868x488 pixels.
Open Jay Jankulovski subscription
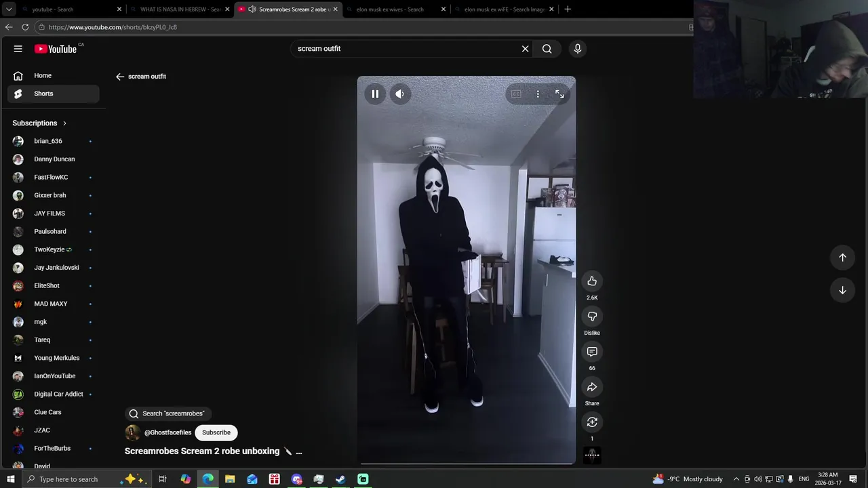point(53,268)
